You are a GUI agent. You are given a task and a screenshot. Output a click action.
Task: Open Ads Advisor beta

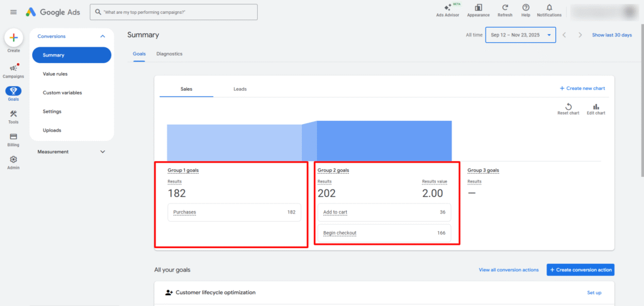pyautogui.click(x=447, y=10)
